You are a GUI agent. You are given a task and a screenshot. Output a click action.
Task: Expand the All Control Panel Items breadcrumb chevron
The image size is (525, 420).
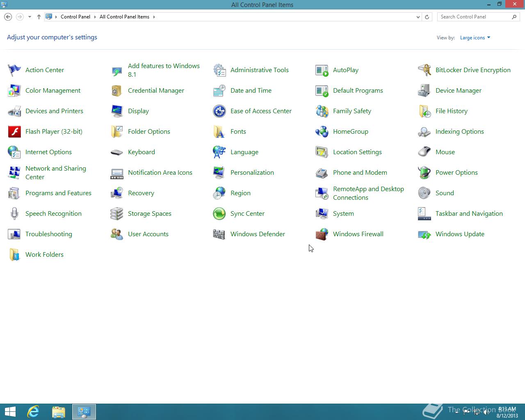pyautogui.click(x=154, y=17)
